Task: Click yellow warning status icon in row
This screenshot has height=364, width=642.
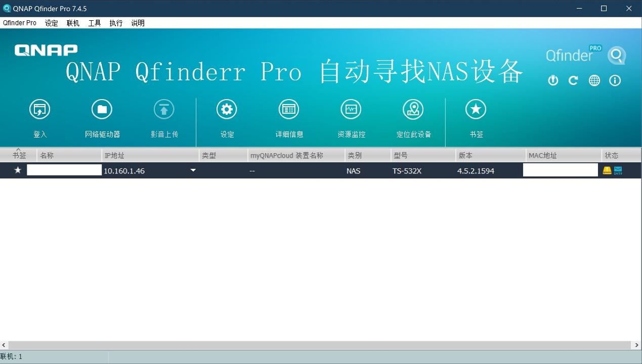Action: (607, 170)
